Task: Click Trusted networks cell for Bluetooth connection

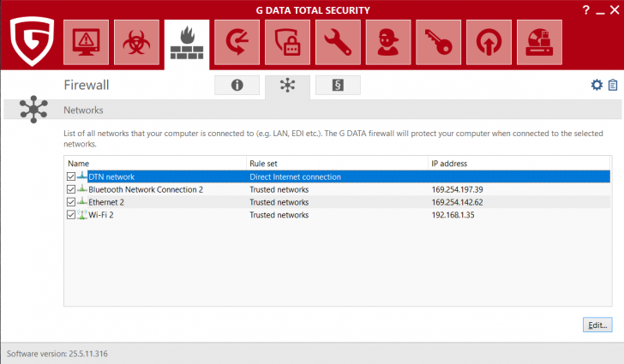Action: 279,189
